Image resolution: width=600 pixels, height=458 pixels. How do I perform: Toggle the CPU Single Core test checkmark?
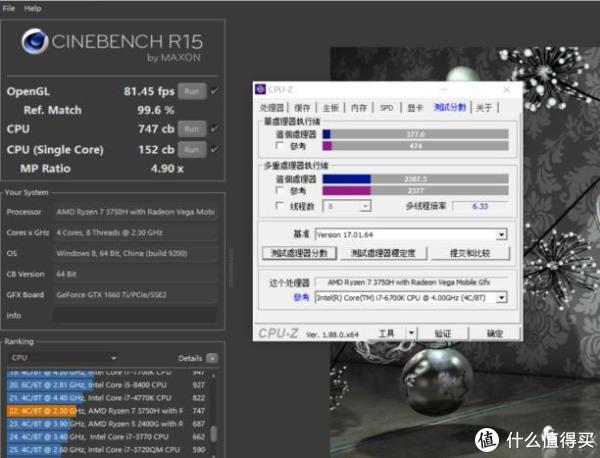[x=214, y=149]
